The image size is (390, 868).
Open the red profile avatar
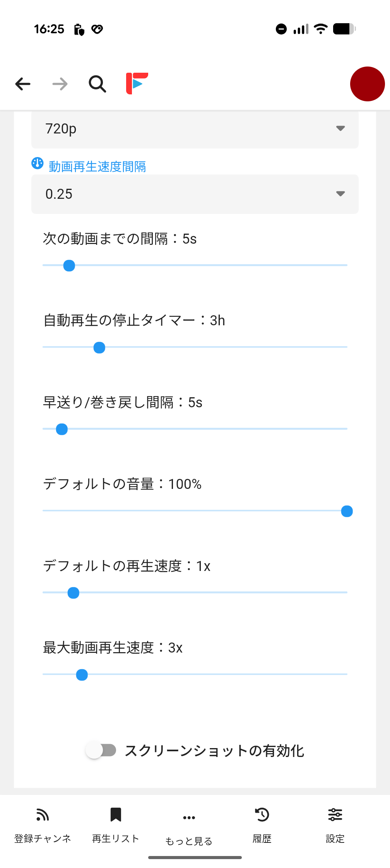[367, 84]
